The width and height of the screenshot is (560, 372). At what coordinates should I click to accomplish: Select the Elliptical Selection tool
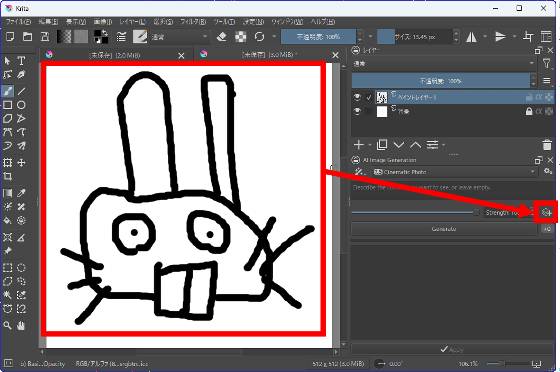(x=21, y=268)
